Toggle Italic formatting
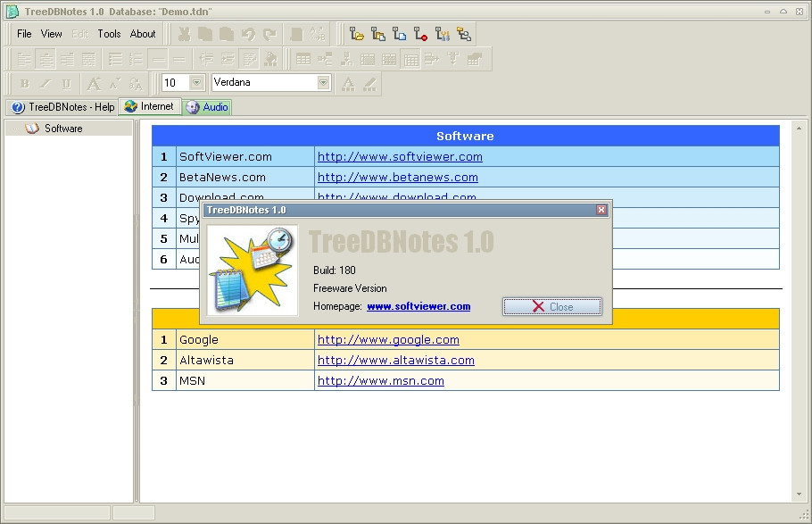Image resolution: width=812 pixels, height=524 pixels. [46, 83]
